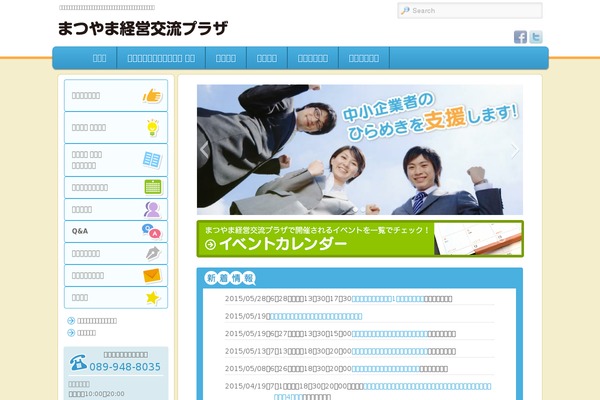Open the longest item in the blue navigation bar

[161, 58]
